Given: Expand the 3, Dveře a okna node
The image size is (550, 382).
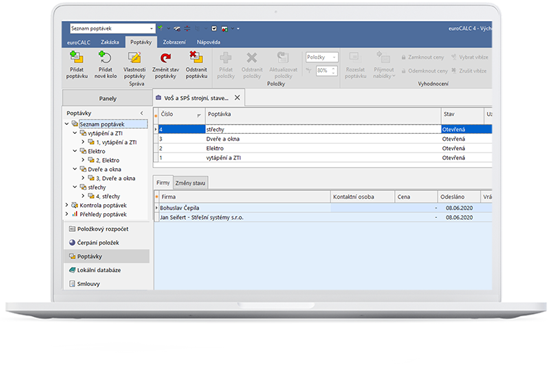Looking at the screenshot, I should point(83,178).
